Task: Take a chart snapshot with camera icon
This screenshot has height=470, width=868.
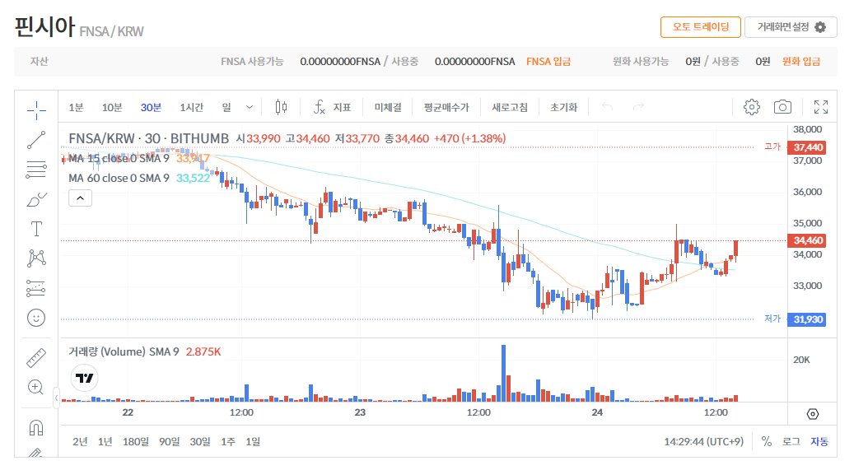Action: (782, 107)
